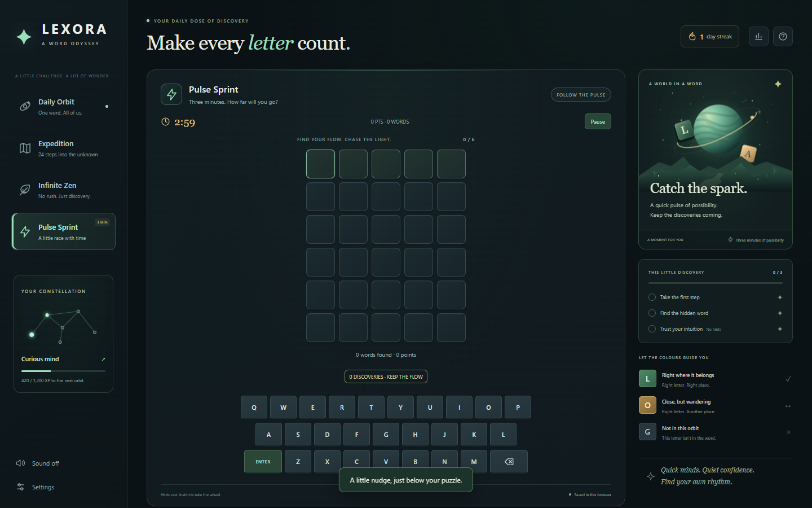Click the XP progress bar
The image size is (812, 508).
tap(63, 371)
